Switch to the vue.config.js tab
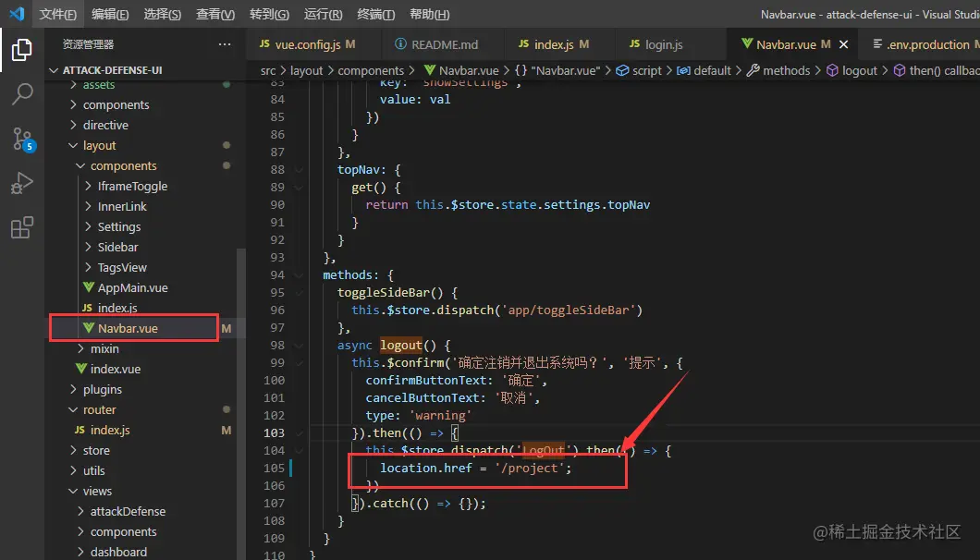980x560 pixels. (313, 44)
